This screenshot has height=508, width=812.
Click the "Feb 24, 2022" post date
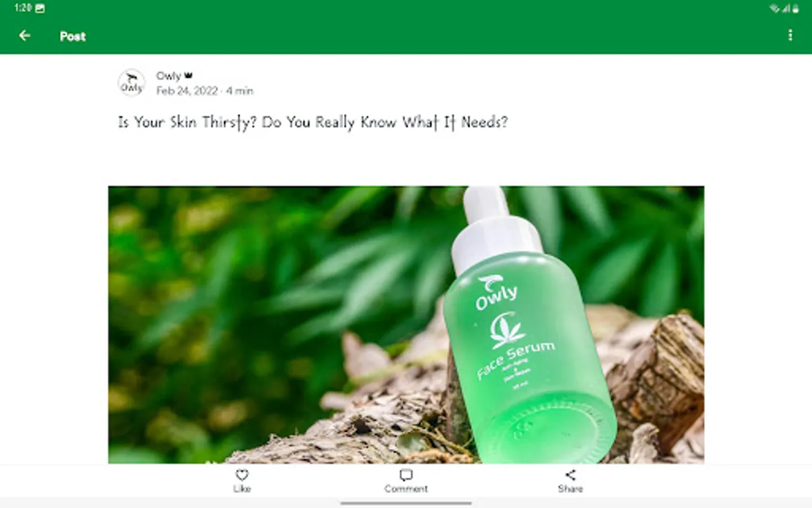(x=187, y=91)
